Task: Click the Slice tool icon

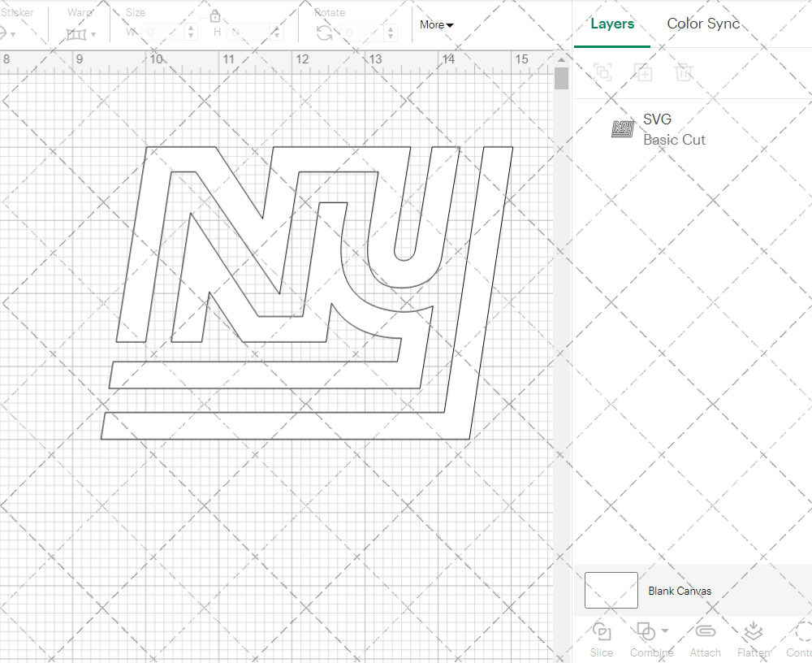Action: tap(602, 632)
